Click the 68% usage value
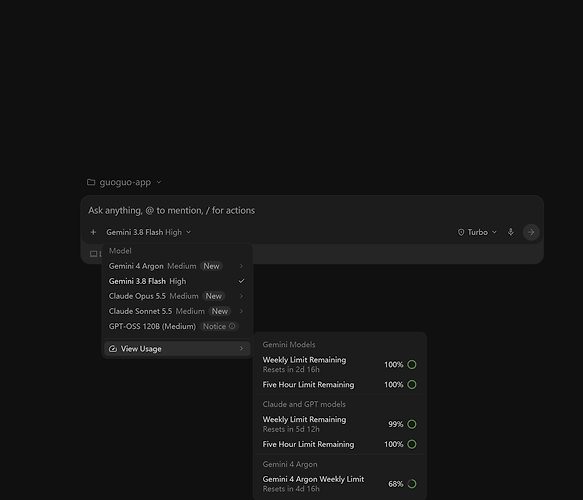Viewport: 583px width, 500px height. tap(396, 484)
